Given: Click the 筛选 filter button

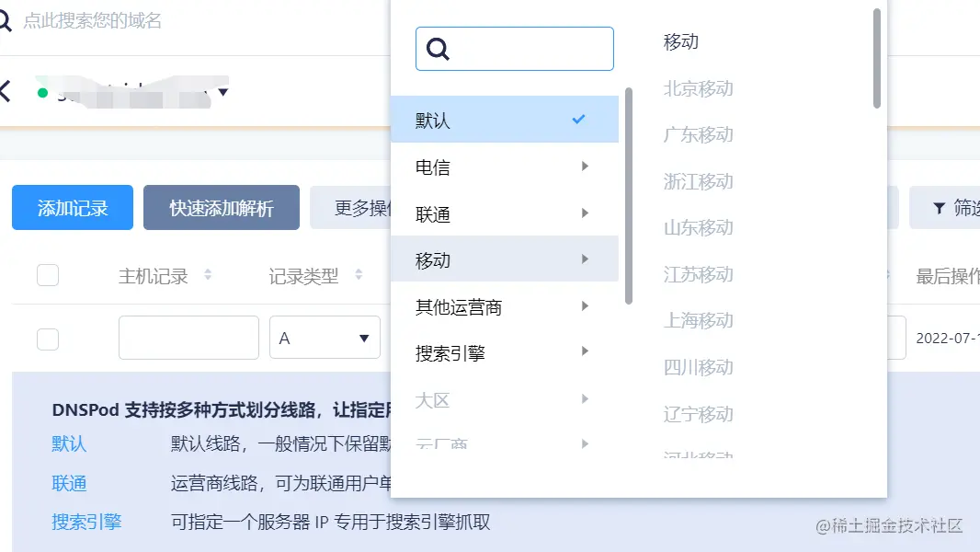Looking at the screenshot, I should (945, 208).
